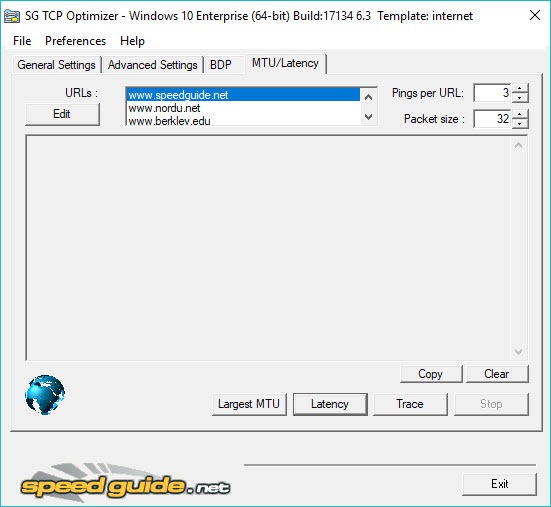The image size is (551, 507).
Task: Increase Pings per URL with up arrow
Action: (x=520, y=88)
